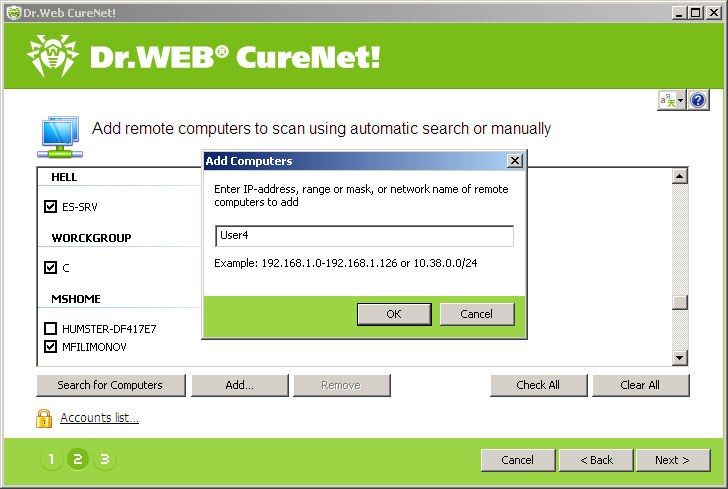
Task: Focus the address input field containing User4
Action: click(364, 236)
